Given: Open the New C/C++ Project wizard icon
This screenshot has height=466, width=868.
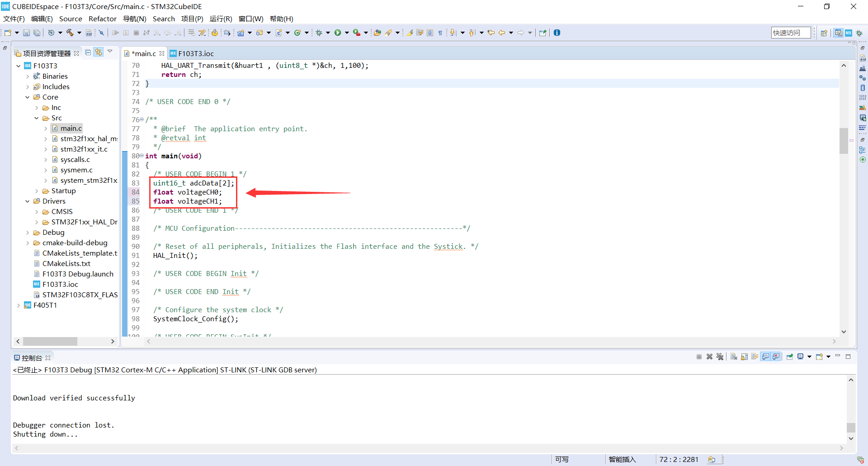Looking at the screenshot, I should point(241,33).
